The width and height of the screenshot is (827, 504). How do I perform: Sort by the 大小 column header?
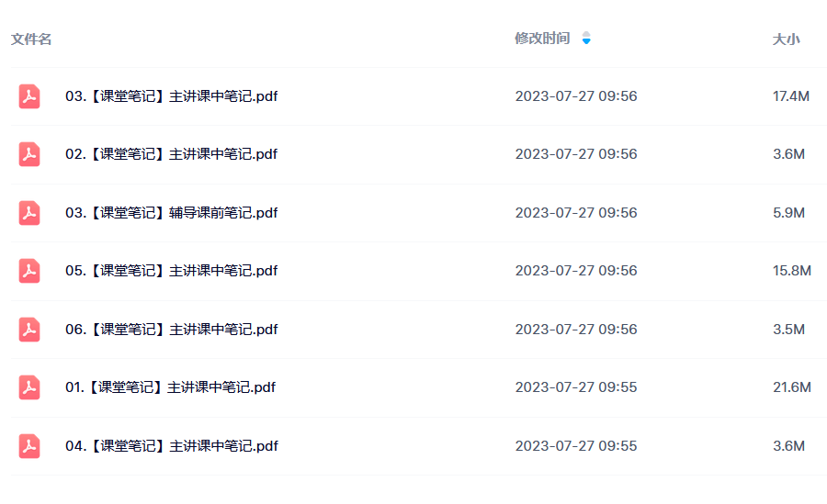786,39
